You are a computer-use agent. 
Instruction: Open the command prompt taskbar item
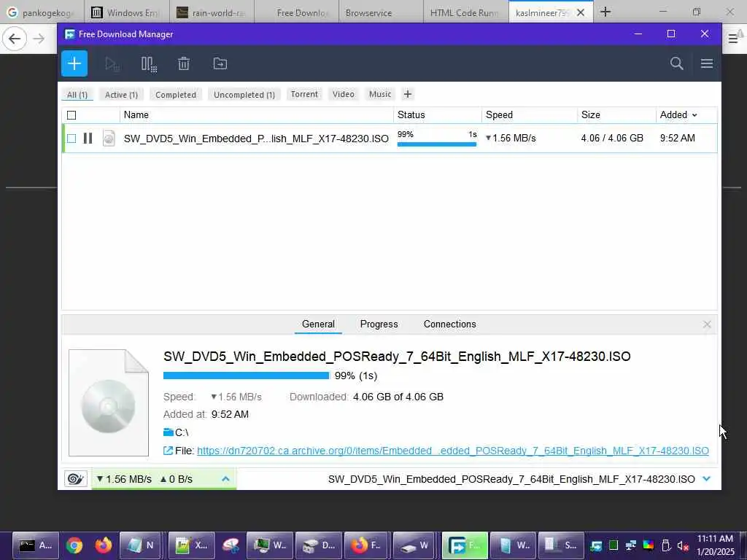[x=36, y=545]
